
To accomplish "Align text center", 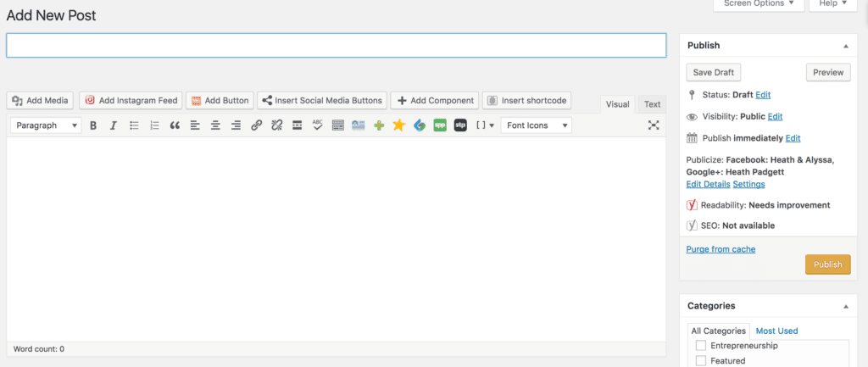I will click(x=215, y=125).
